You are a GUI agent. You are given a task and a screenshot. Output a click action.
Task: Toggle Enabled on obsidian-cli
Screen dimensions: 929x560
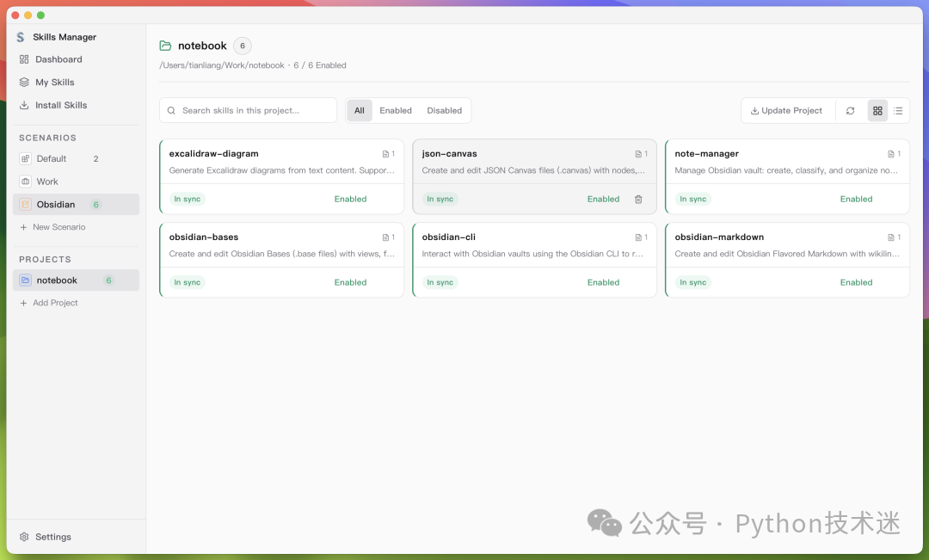(x=603, y=283)
